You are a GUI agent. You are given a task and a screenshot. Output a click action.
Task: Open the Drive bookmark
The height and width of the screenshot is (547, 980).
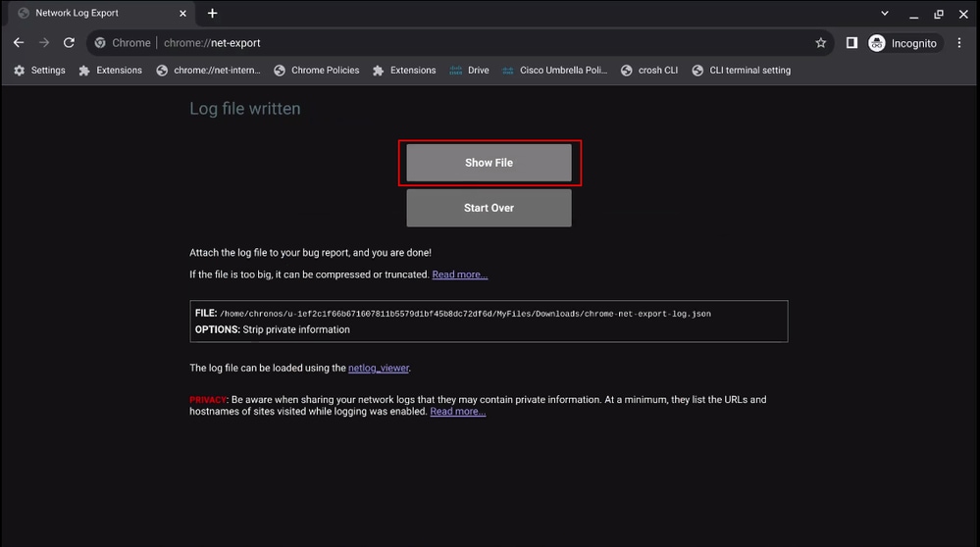pos(469,70)
